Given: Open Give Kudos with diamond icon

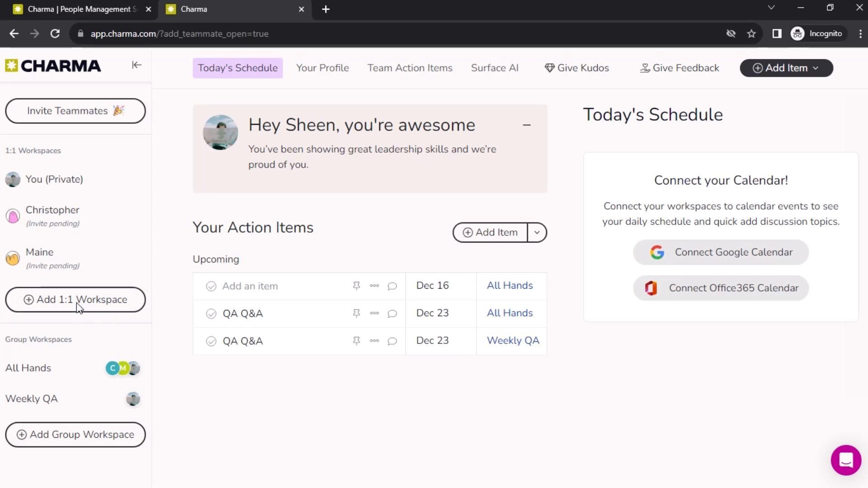Looking at the screenshot, I should click(x=577, y=68).
